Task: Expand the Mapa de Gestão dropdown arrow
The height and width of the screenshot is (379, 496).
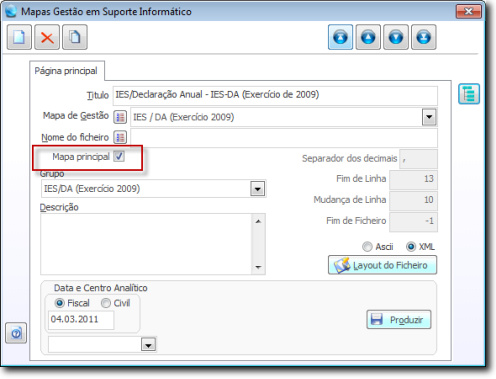Action: [x=429, y=117]
